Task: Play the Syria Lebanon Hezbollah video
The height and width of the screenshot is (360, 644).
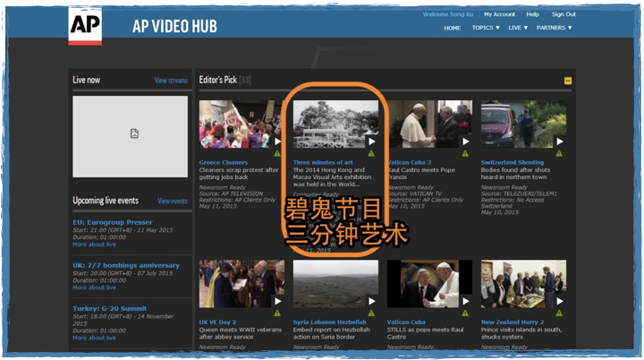Action: [x=372, y=301]
